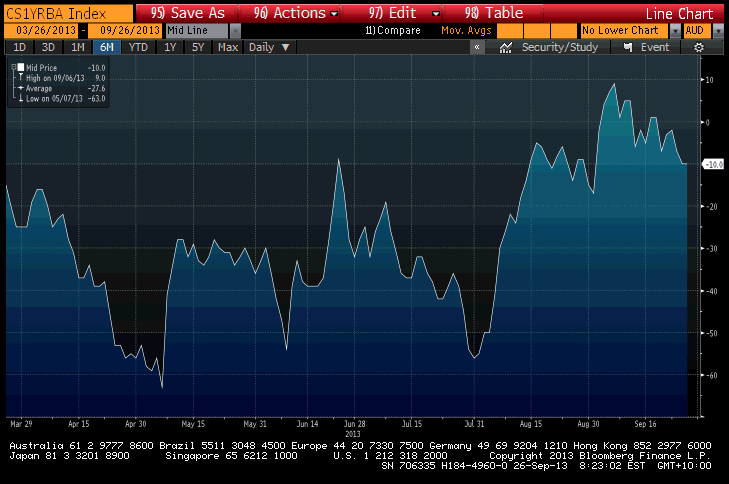The image size is (729, 484).
Task: Open the AUD currency dropdown arrow
Action: pyautogui.click(x=718, y=31)
